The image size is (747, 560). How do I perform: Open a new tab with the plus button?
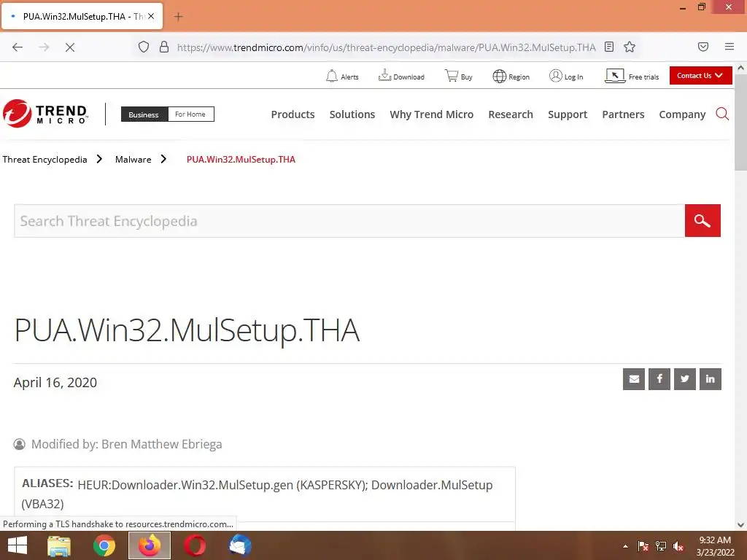[178, 17]
